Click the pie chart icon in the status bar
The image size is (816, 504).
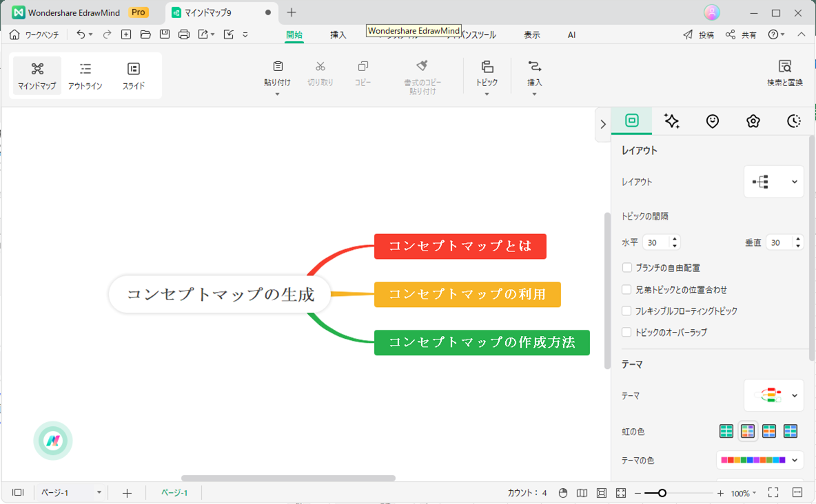563,492
